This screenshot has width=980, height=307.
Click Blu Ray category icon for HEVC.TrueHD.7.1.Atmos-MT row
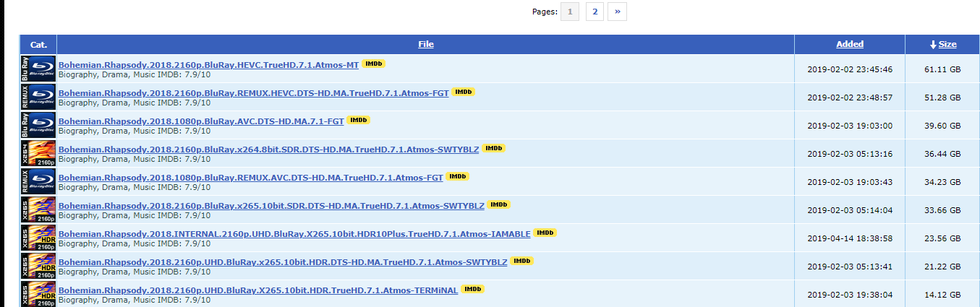click(x=38, y=69)
